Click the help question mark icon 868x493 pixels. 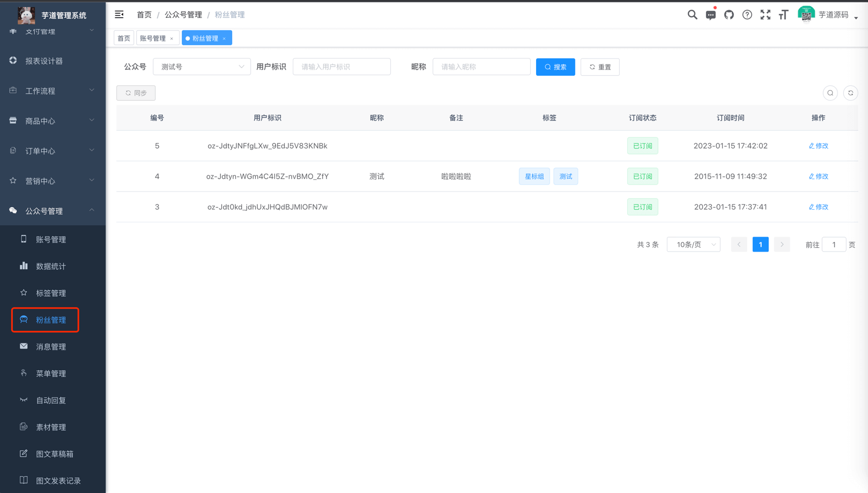(747, 14)
